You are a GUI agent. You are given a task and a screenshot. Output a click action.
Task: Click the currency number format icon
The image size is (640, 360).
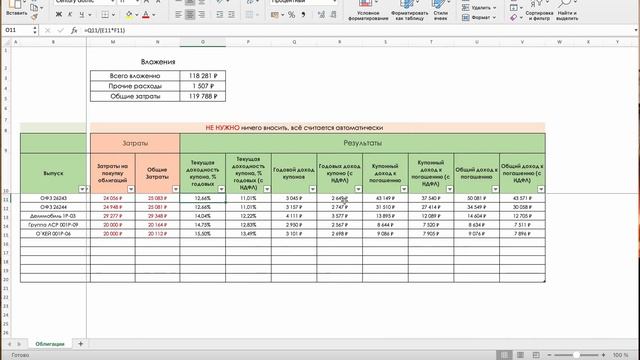coord(275,15)
